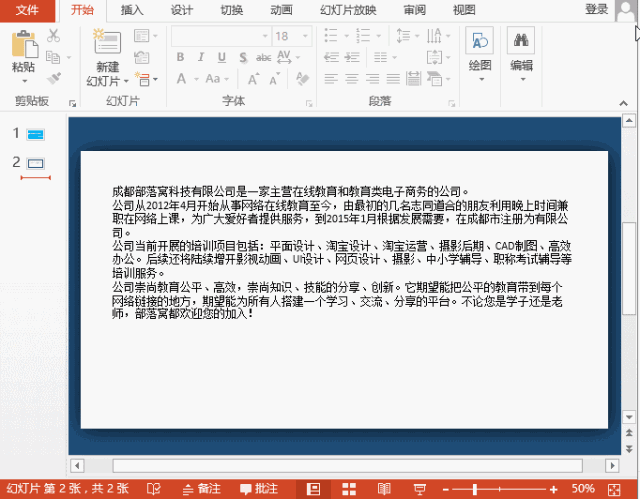
Task: Click the Login link at top right
Action: click(x=596, y=9)
